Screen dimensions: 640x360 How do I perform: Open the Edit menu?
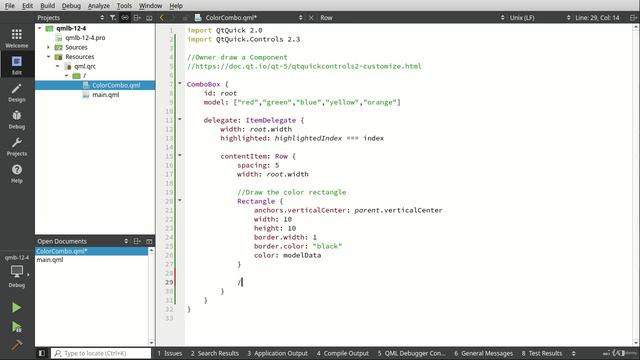[27, 6]
